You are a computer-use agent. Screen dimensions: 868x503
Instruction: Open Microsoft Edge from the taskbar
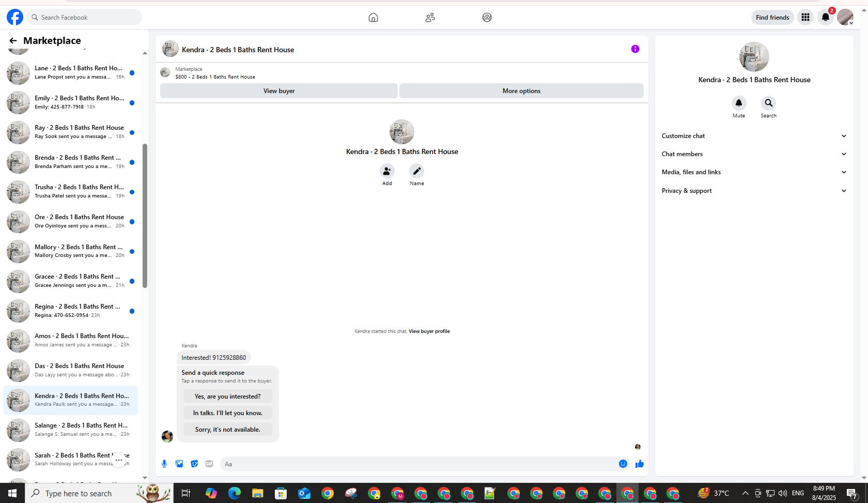(235, 493)
